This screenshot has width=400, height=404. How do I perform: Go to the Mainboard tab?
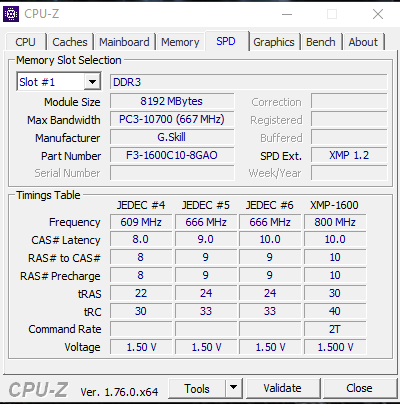click(124, 42)
